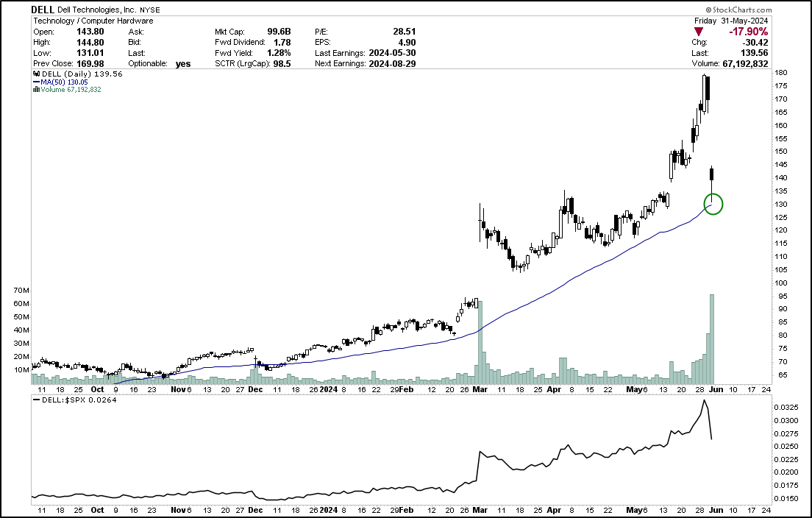
Task: Click the -17.90% percent change
Action: (x=748, y=32)
